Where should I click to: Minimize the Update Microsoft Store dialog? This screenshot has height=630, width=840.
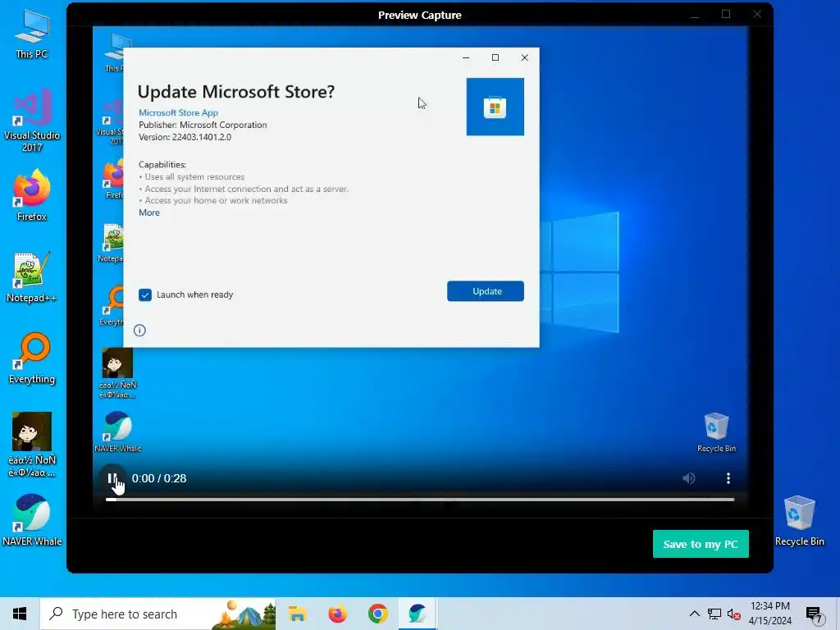click(466, 57)
